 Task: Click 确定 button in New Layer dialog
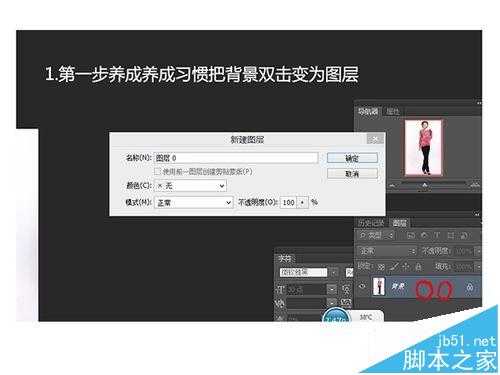[352, 158]
